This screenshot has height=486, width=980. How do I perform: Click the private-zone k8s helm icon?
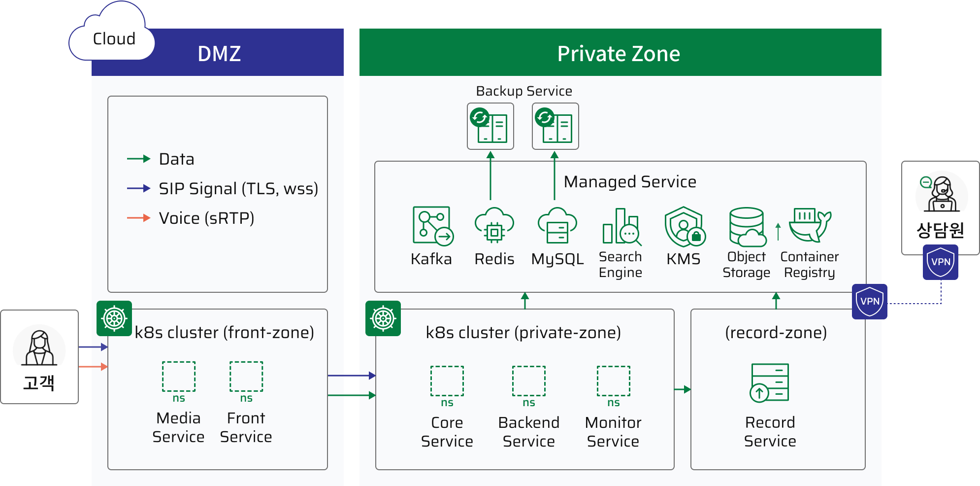(x=383, y=318)
